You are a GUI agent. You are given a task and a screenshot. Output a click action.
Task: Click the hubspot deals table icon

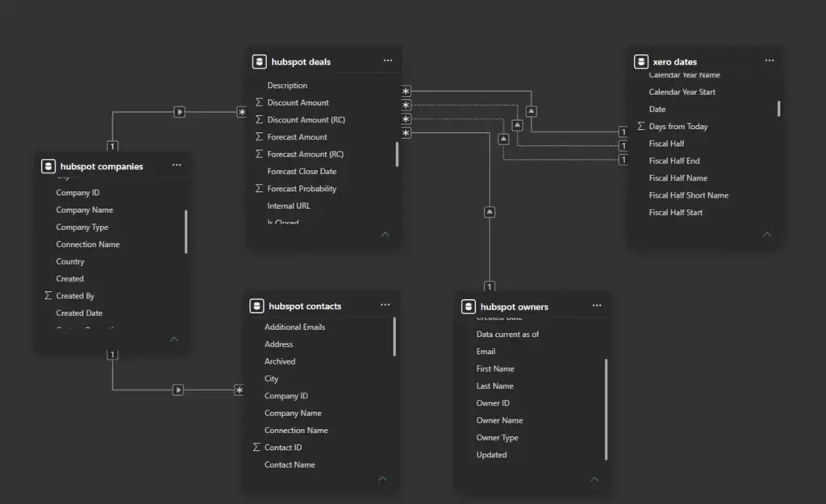click(259, 61)
